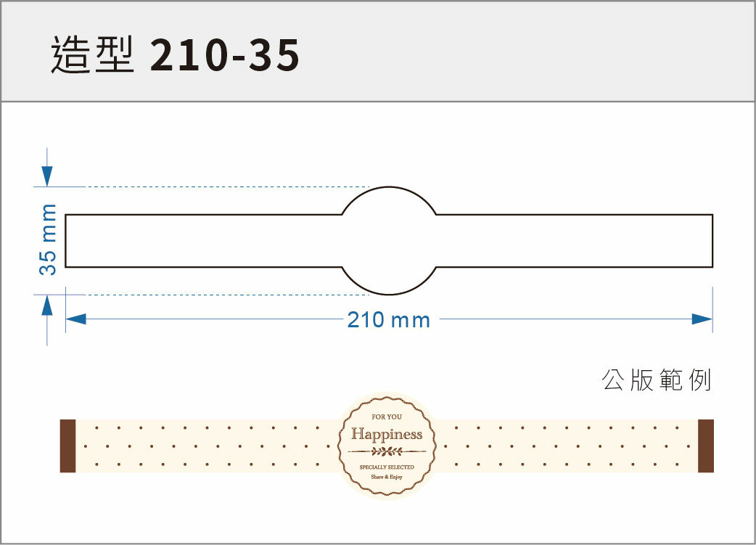
Task: Click the downward arrowhead above the 35 mm label
Action: 47,176
